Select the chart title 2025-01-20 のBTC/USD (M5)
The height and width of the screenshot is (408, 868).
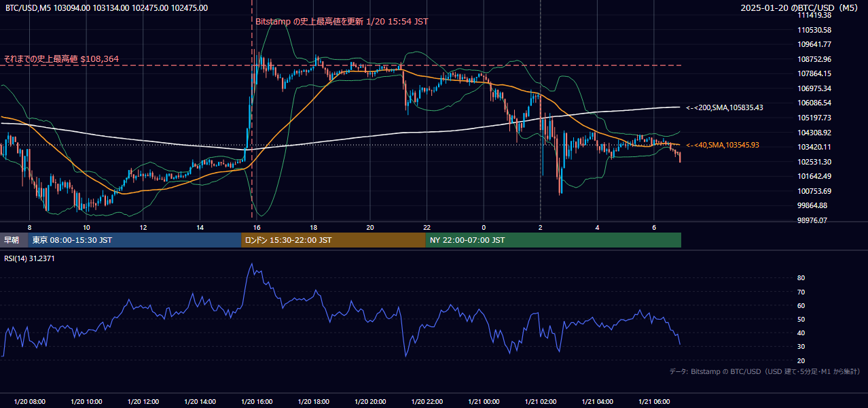click(801, 8)
